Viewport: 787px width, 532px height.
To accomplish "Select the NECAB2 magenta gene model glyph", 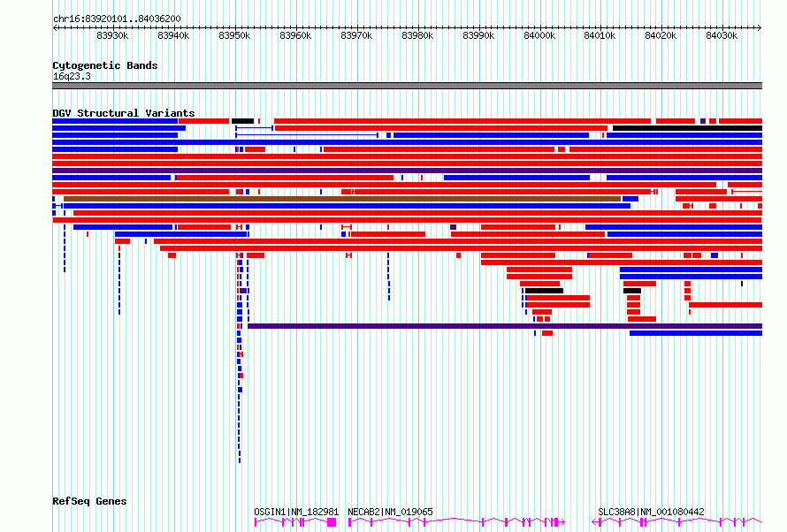I will coord(457,522).
